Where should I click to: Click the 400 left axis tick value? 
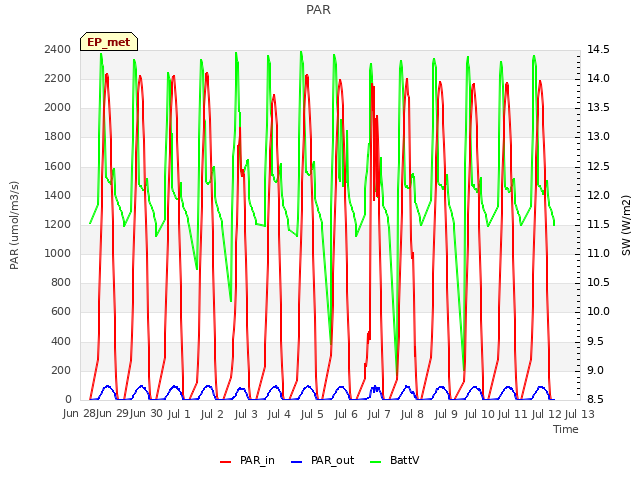click(x=61, y=341)
